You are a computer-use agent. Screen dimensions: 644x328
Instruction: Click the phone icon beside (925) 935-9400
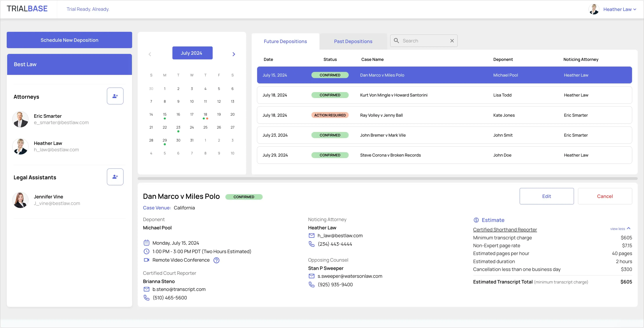point(311,285)
